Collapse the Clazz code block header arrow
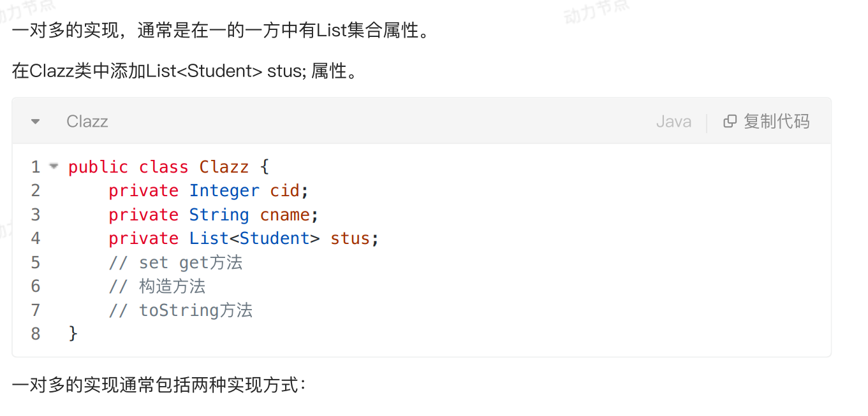 tap(36, 121)
